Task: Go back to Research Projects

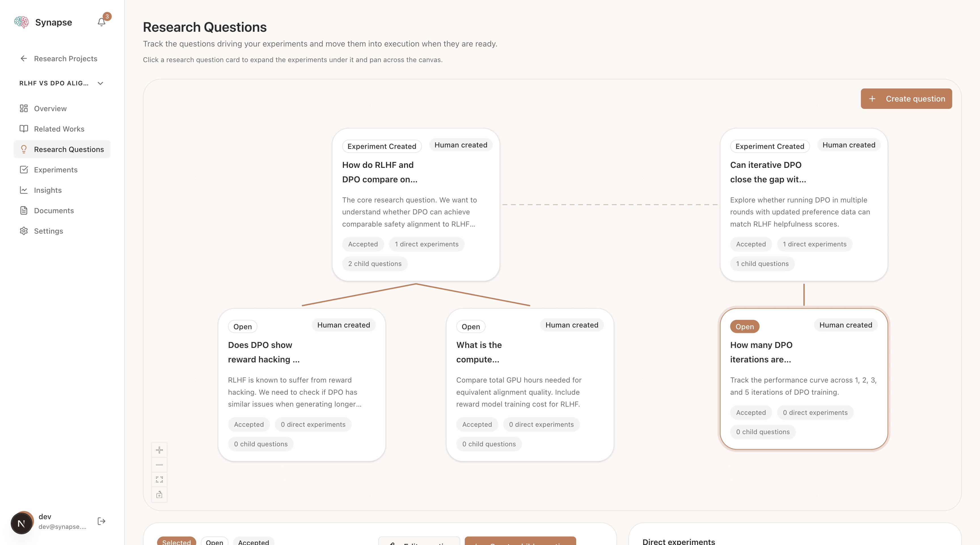Action: point(66,59)
